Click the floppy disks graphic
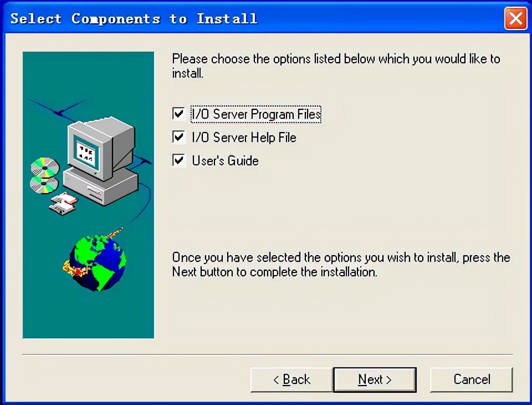Image resolution: width=532 pixels, height=405 pixels. 63,203
